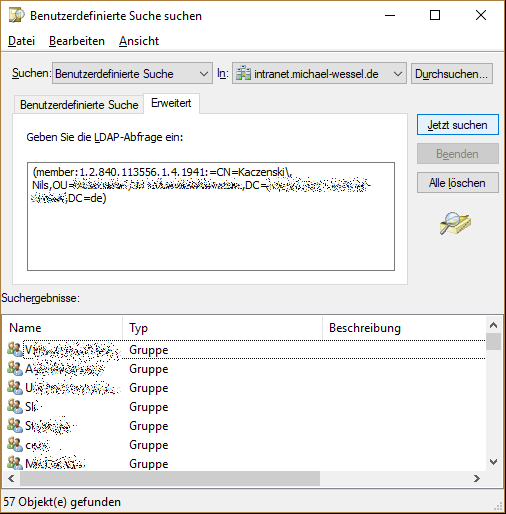Screen dimensions: 506x514
Task: Open the Datei menu
Action: (21, 41)
